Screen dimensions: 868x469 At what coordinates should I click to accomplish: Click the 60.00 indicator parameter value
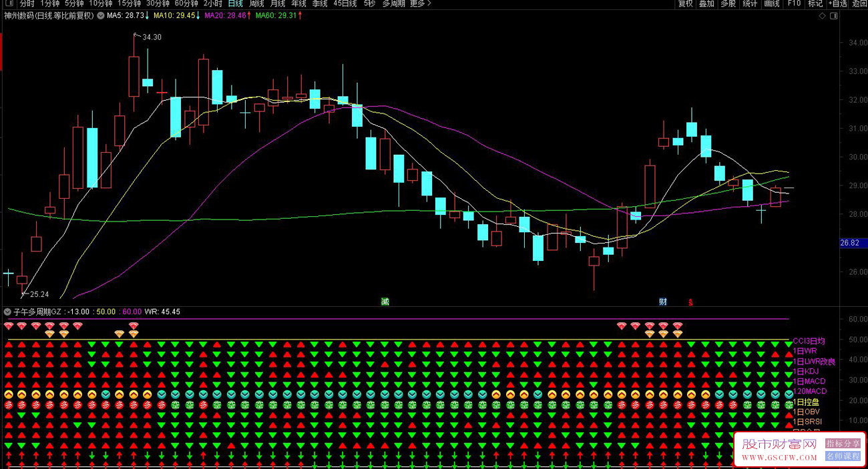pos(132,312)
